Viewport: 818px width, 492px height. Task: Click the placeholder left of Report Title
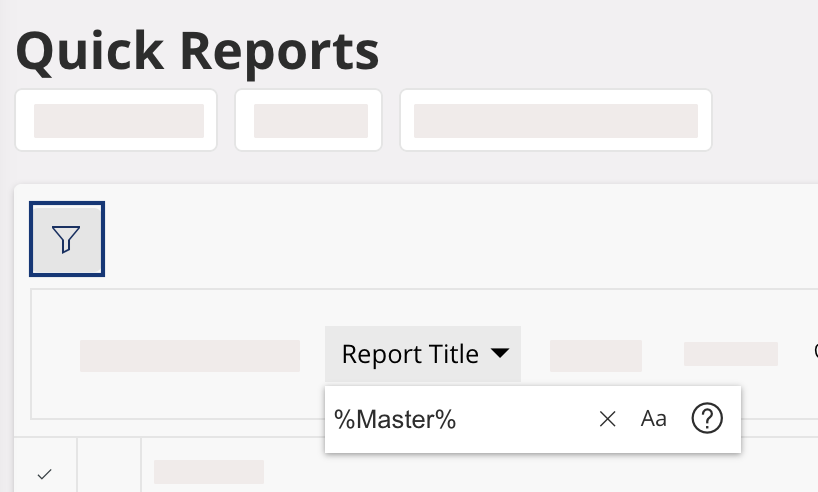pyautogui.click(x=190, y=356)
